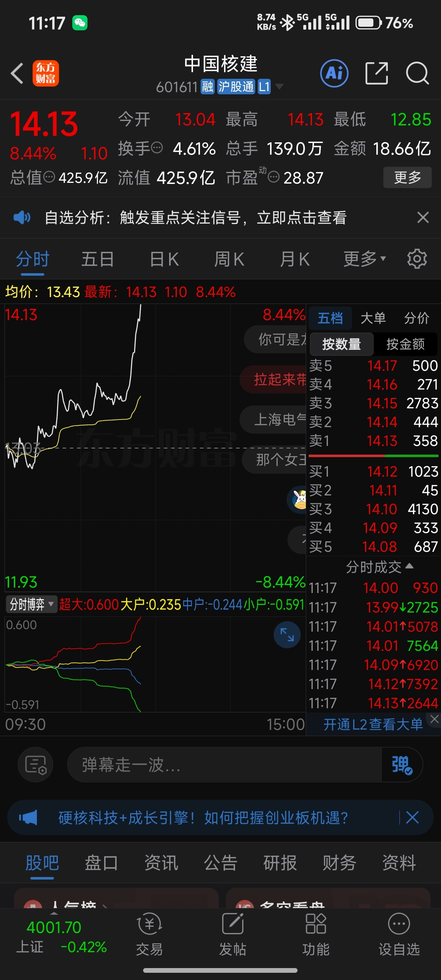This screenshot has width=441, height=980.
Task: Tap the 融 margin badge
Action: click(x=208, y=87)
